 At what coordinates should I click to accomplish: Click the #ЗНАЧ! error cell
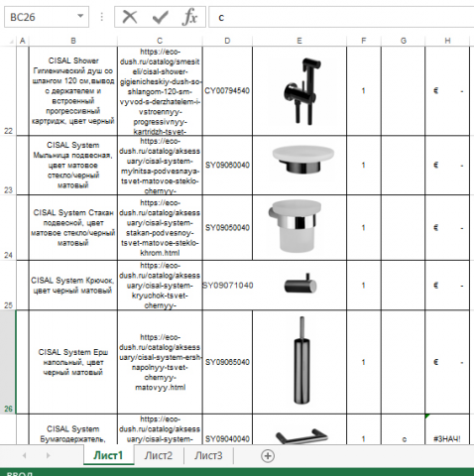[447, 429]
